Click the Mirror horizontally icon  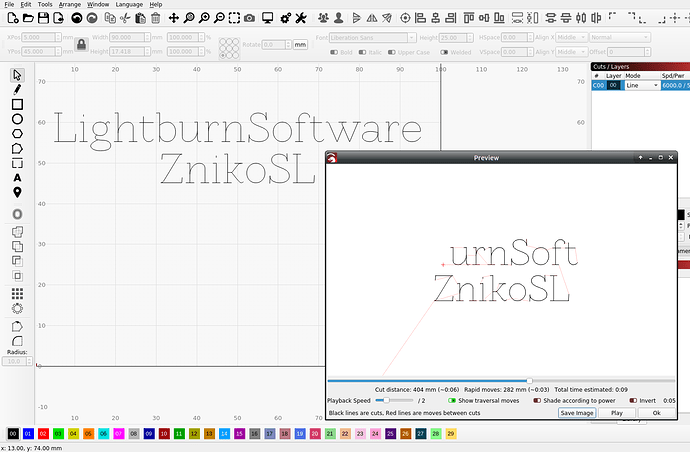pos(372,18)
